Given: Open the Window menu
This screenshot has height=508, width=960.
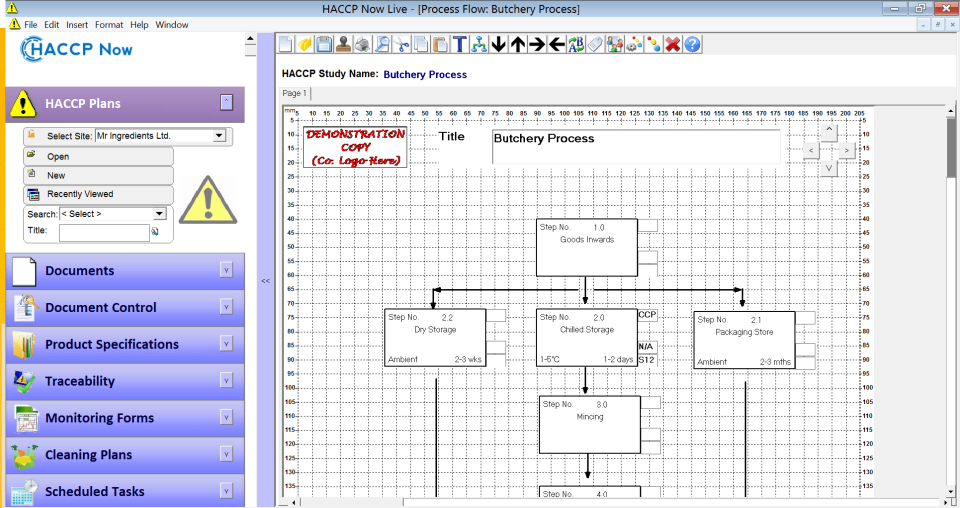Looking at the screenshot, I should (171, 24).
